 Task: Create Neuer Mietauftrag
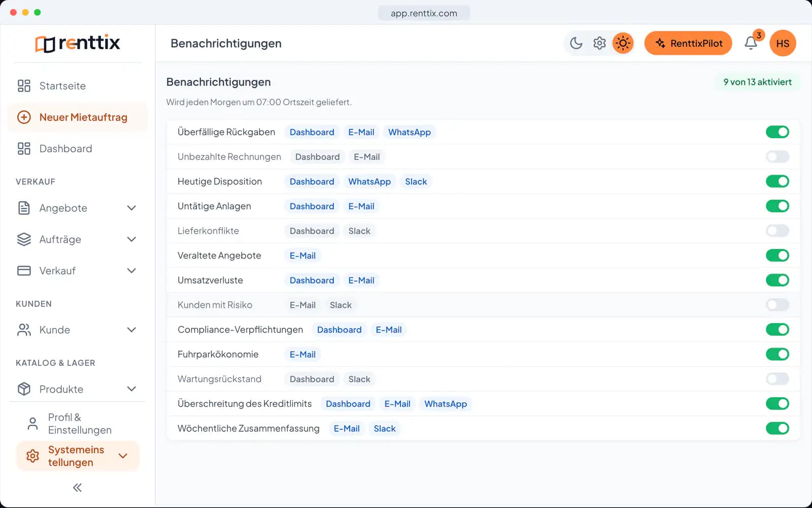pos(78,117)
